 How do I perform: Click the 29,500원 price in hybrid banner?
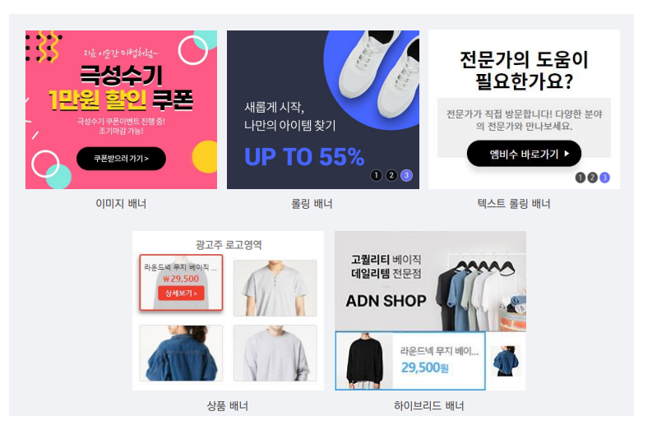[x=425, y=367]
